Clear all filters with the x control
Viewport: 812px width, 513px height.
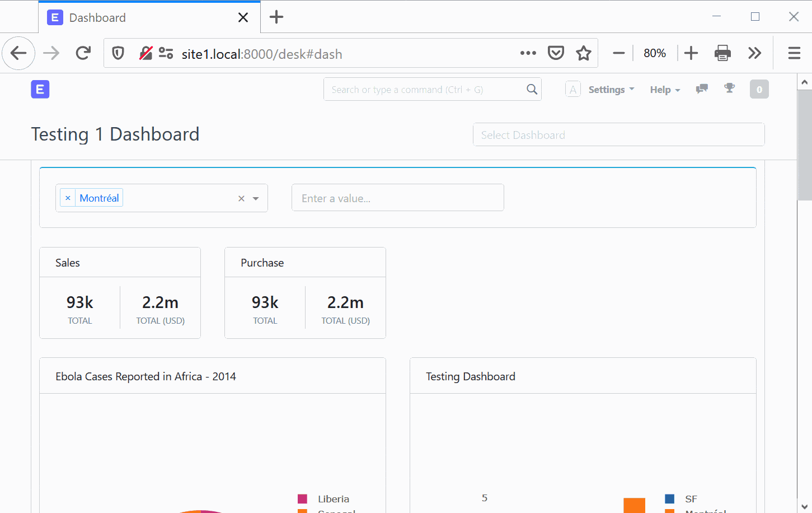tap(241, 198)
